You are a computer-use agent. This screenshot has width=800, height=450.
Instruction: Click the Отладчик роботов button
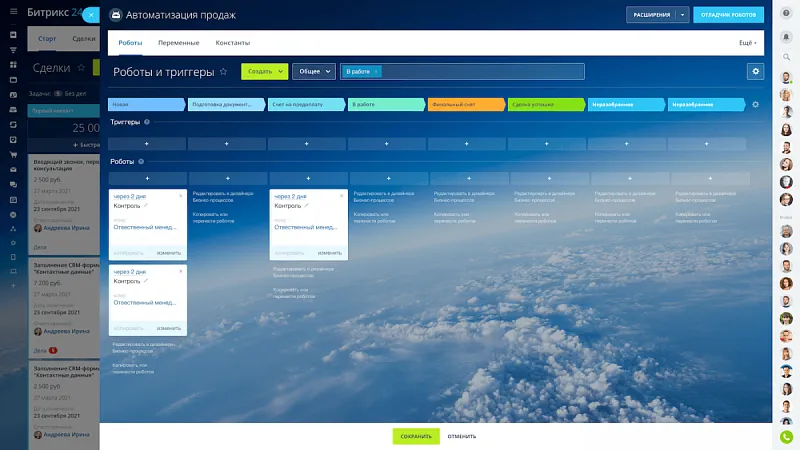728,15
